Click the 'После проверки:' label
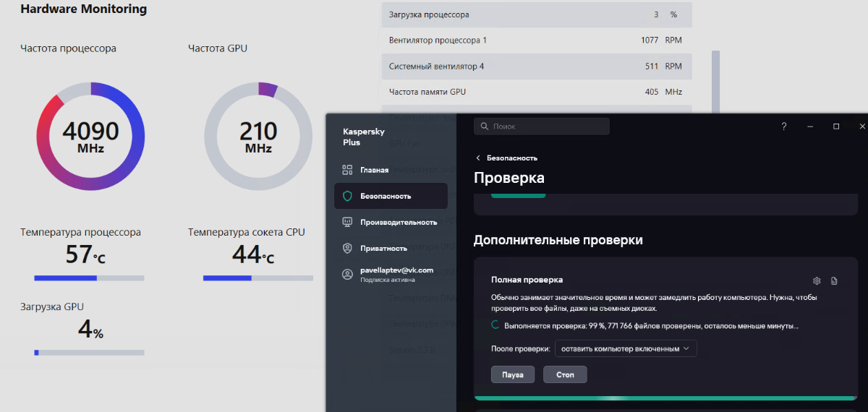Viewport: 868px width, 412px height. point(521,348)
